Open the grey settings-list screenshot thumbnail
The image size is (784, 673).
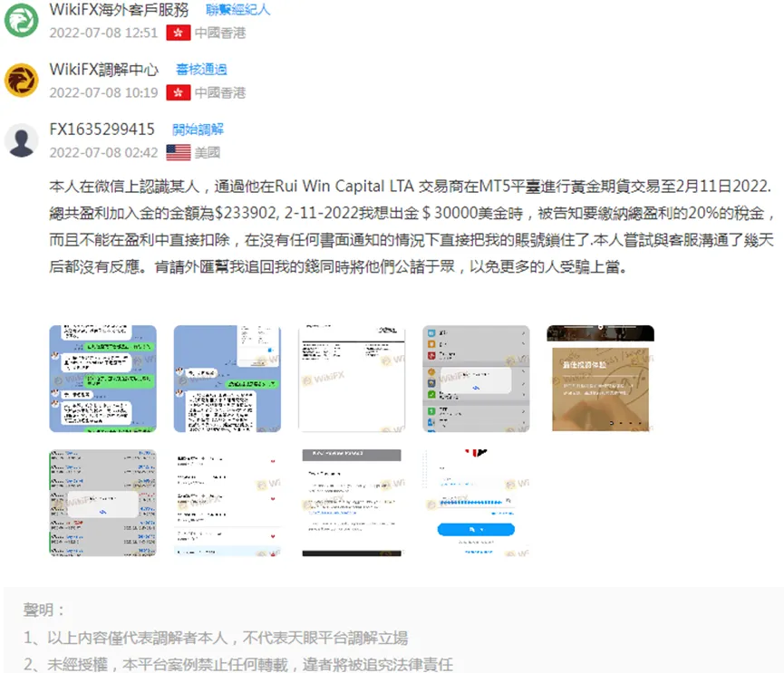pyautogui.click(x=476, y=379)
